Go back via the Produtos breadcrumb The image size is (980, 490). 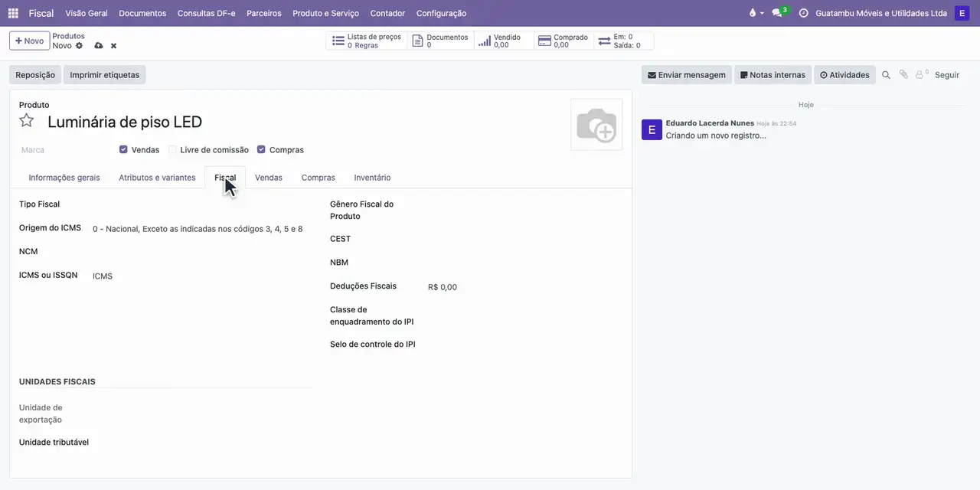[68, 36]
